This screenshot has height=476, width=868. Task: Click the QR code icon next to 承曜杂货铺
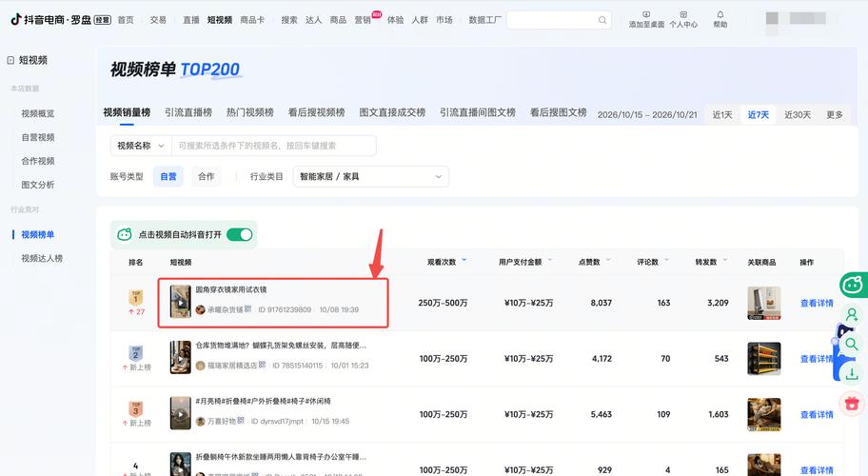[248, 308]
